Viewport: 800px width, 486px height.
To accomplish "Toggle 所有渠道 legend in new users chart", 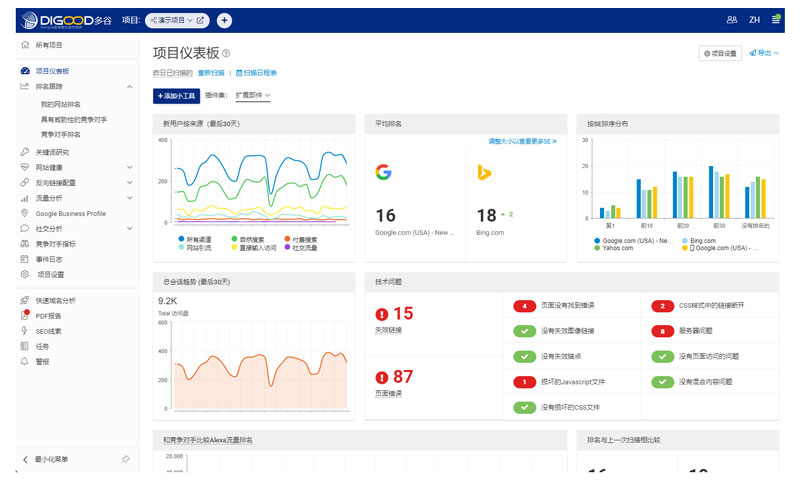I will (x=195, y=240).
